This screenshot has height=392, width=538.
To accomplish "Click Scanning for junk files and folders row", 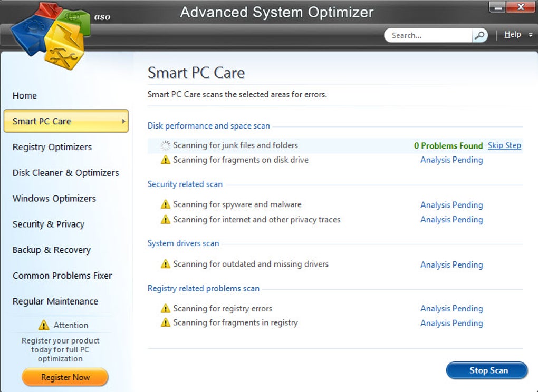I will 335,145.
